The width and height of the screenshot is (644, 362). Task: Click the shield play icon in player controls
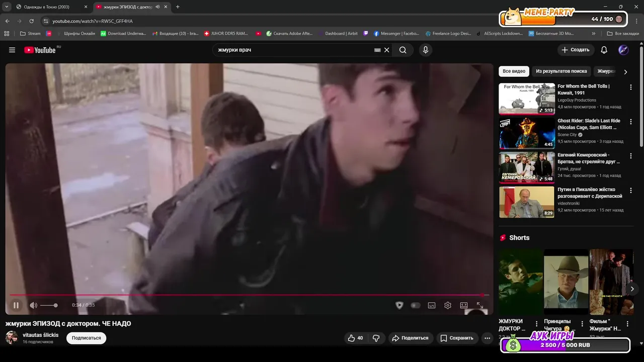coord(399,305)
